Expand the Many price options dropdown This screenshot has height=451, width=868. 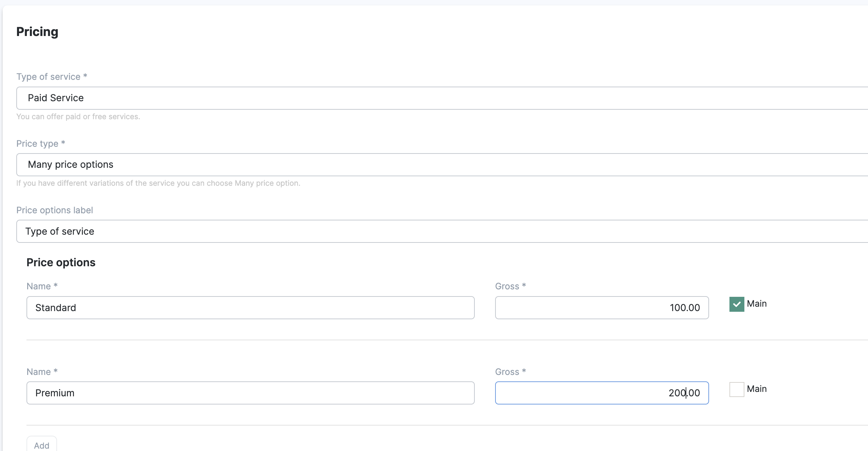click(441, 165)
